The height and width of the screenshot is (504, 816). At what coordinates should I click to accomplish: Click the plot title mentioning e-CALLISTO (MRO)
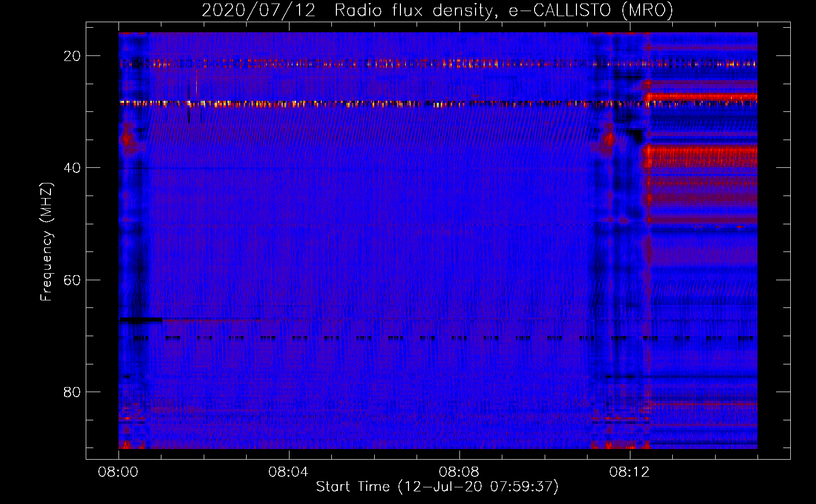(x=437, y=11)
